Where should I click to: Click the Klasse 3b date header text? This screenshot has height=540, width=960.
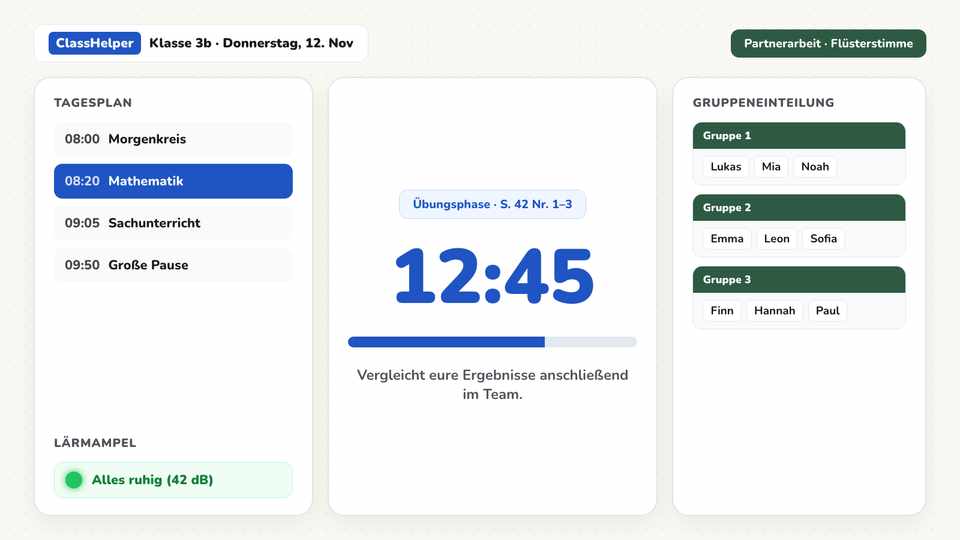[x=251, y=43]
